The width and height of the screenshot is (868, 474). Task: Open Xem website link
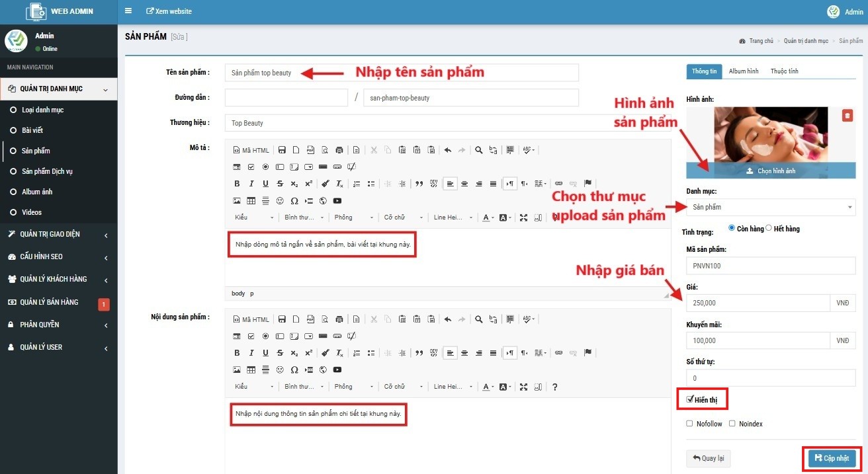tap(169, 11)
